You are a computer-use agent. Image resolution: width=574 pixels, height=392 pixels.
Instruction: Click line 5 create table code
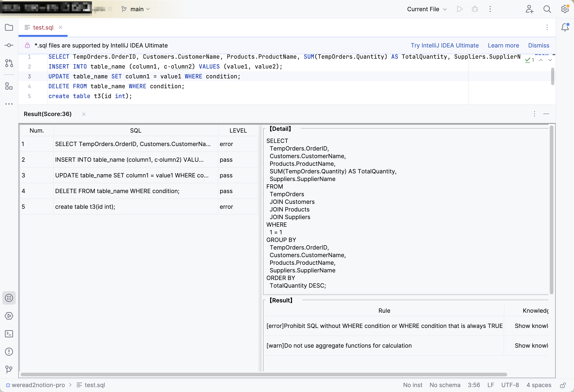coord(90,96)
